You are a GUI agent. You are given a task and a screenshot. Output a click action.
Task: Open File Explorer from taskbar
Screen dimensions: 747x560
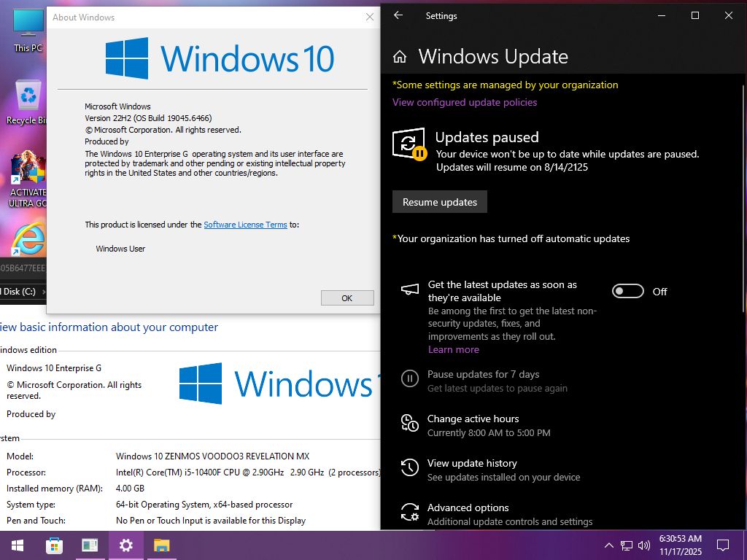pyautogui.click(x=161, y=545)
